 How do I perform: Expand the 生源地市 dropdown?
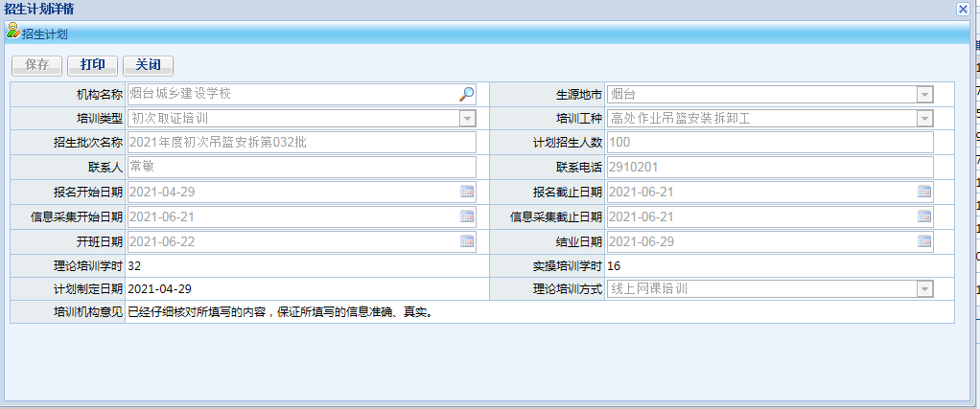coord(924,94)
